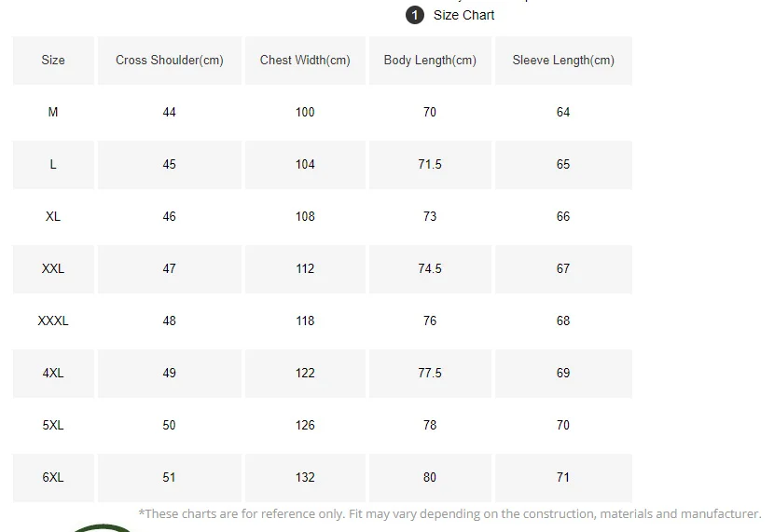Viewport: 774px width, 532px height.
Task: Select the XL size row label
Action: pos(53,216)
